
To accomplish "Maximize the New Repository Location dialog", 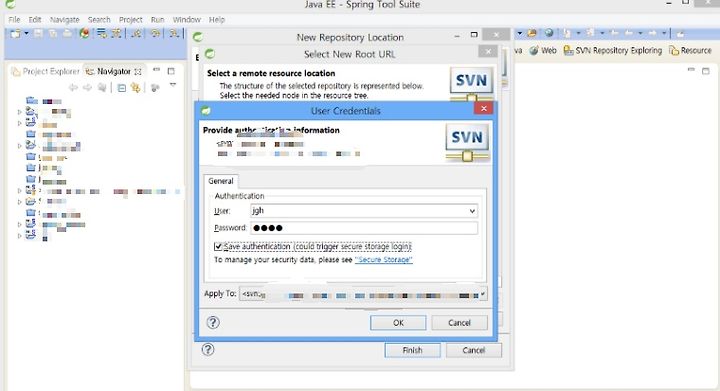I will (x=474, y=35).
